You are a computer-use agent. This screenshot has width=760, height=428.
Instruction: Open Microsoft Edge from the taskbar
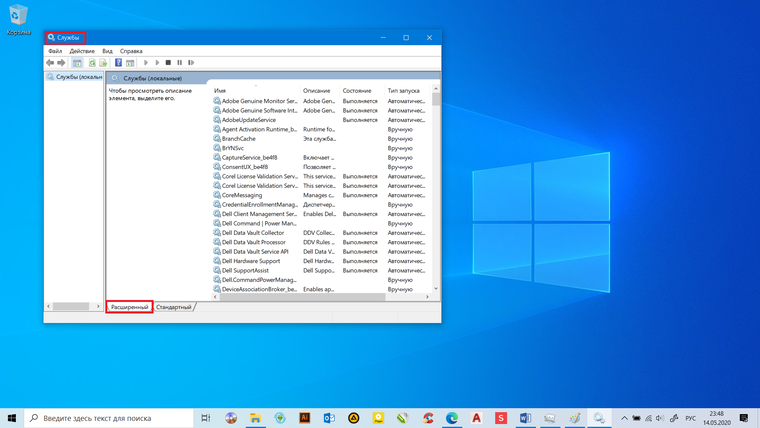452,418
